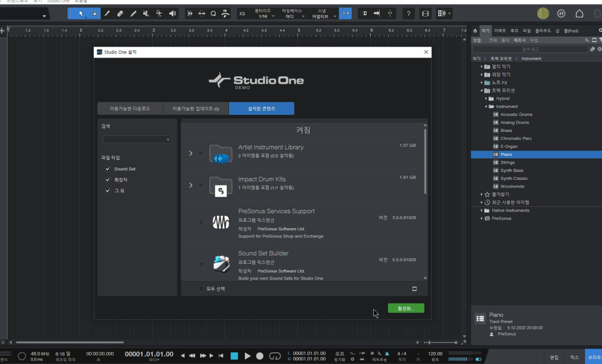Select the Strings track preset
The image size is (602, 364).
pyautogui.click(x=508, y=162)
